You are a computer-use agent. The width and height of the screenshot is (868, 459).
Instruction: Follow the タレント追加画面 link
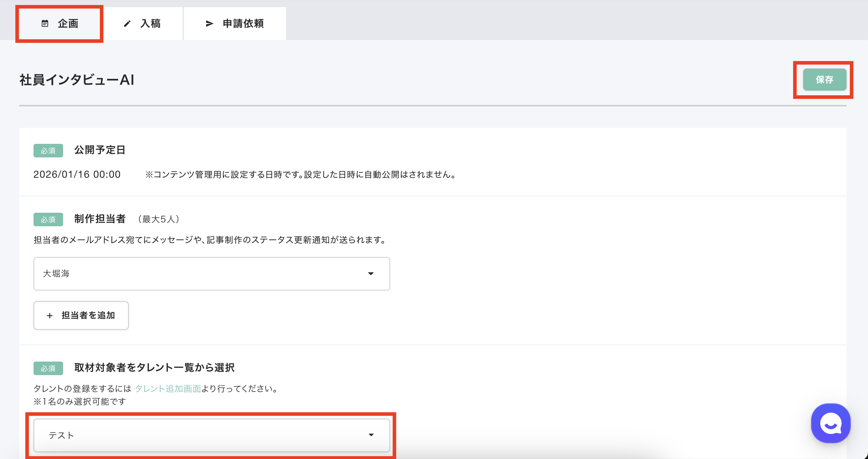click(x=168, y=389)
